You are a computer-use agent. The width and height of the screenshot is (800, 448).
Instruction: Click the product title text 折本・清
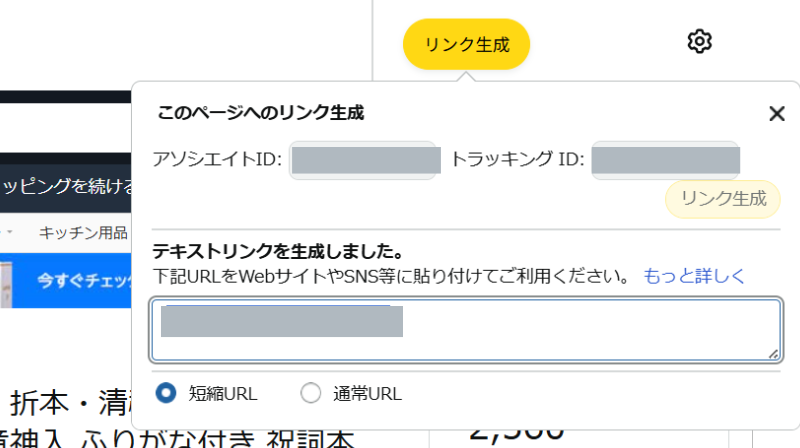(x=68, y=403)
